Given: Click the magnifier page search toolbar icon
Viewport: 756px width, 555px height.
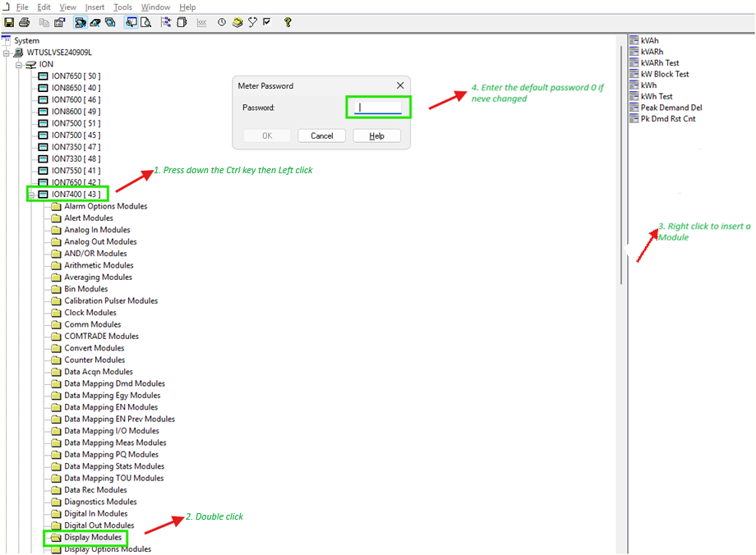Looking at the screenshot, I should tap(145, 22).
